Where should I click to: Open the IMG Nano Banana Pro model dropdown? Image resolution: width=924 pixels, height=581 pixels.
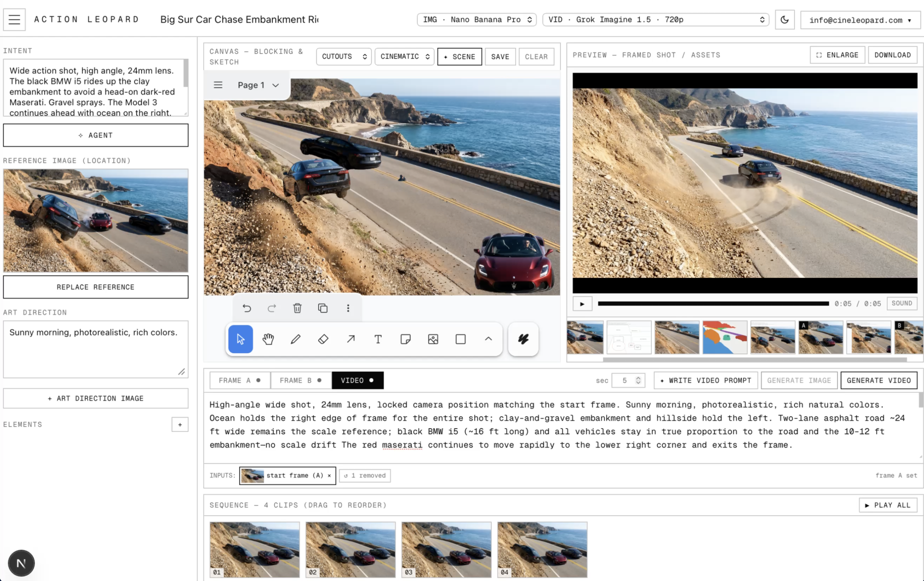[477, 20]
